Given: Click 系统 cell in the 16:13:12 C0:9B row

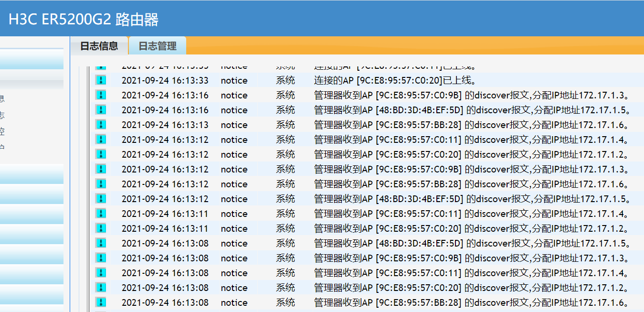Looking at the screenshot, I should (x=285, y=169).
